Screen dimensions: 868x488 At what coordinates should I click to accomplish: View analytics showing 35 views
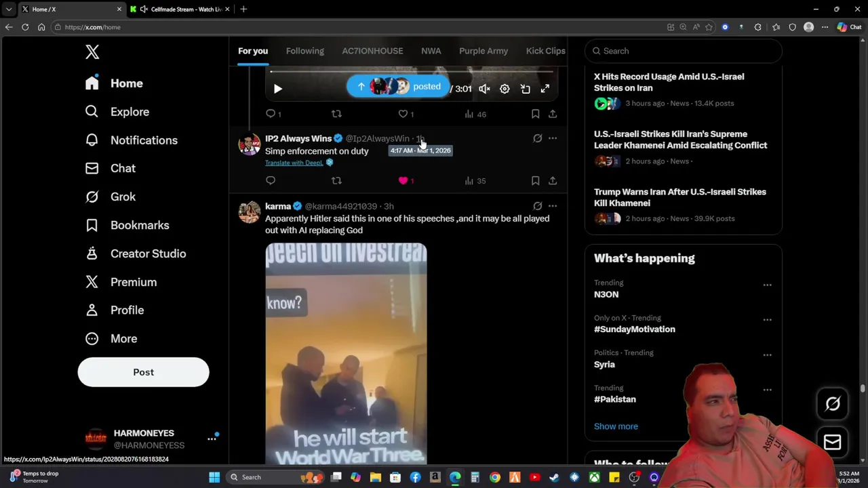pos(475,181)
